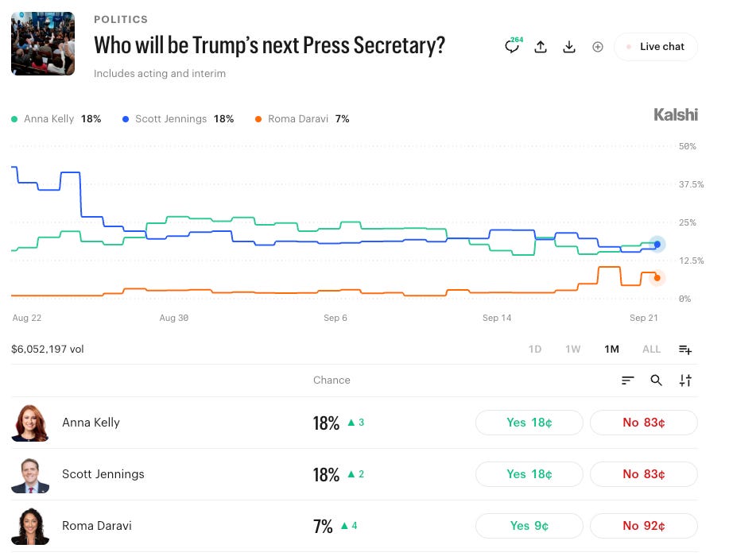Open Scott Jennings row name
The height and width of the screenshot is (560, 729).
[103, 474]
